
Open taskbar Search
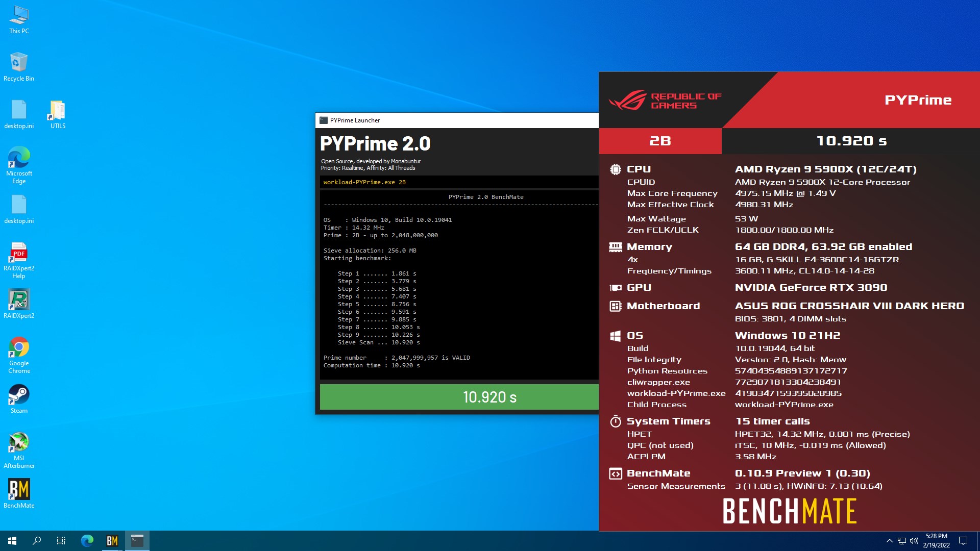[x=37, y=541]
